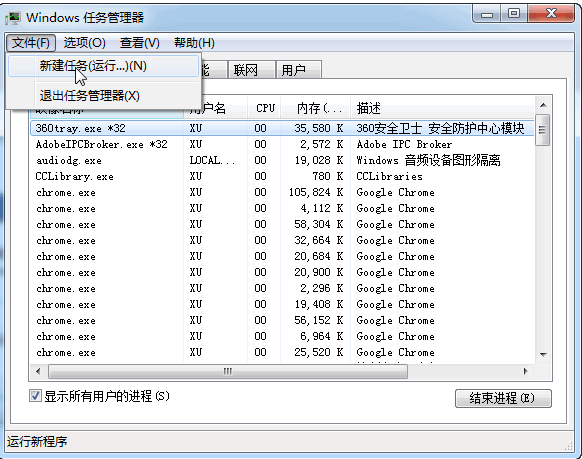
Task: Click the vertical scrollbar thumb
Action: (543, 129)
